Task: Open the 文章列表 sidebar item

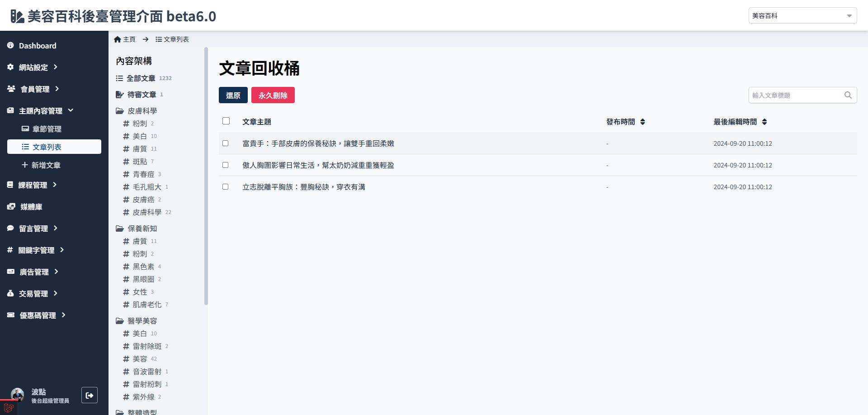Action: (54, 147)
